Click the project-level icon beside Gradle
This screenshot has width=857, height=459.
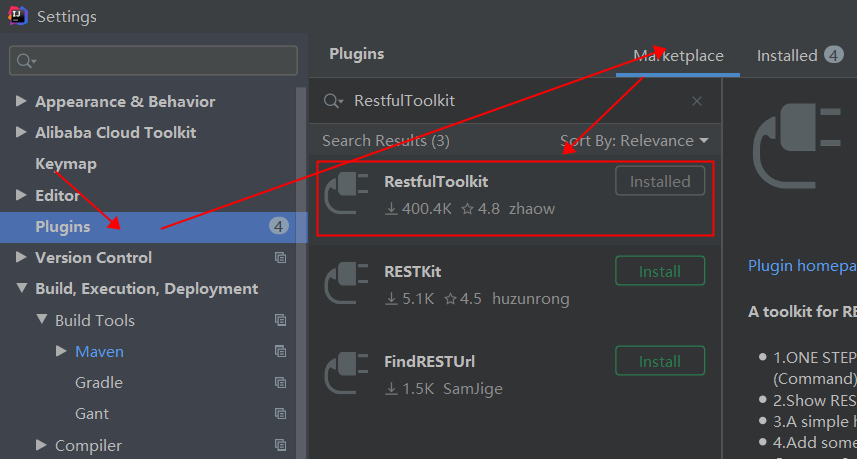[280, 382]
